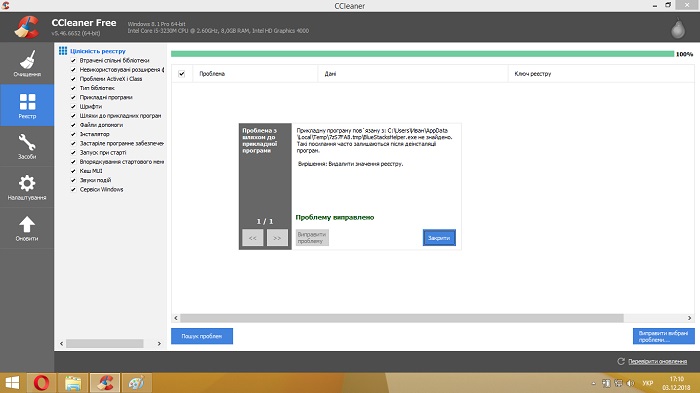Click the 'Проблема' column header
This screenshot has height=393, width=700.
(255, 74)
